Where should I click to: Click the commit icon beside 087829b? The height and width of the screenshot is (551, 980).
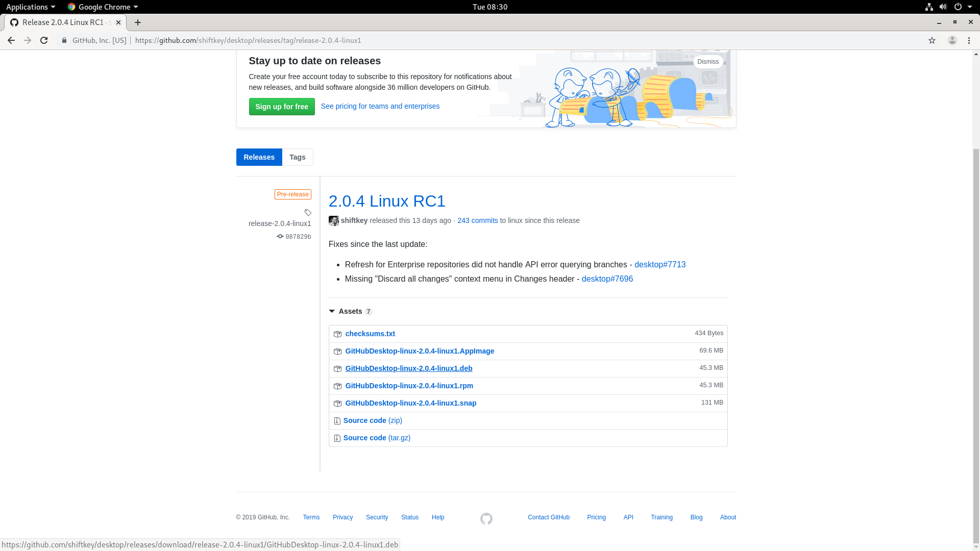tap(280, 236)
